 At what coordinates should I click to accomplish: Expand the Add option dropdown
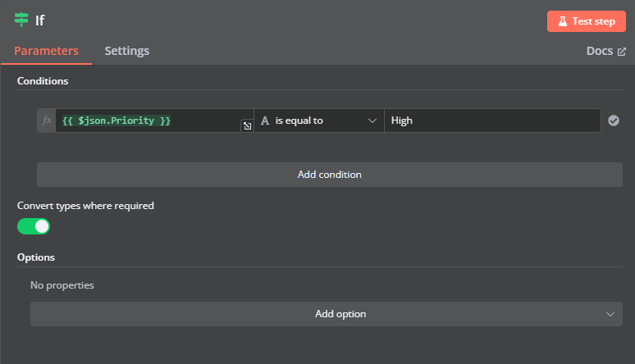tap(327, 314)
